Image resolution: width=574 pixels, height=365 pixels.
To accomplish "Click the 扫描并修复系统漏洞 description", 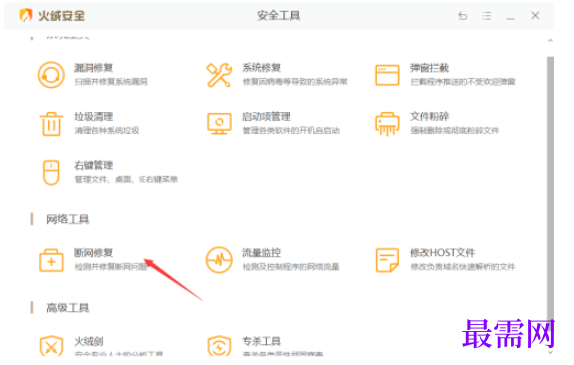I will [x=111, y=82].
